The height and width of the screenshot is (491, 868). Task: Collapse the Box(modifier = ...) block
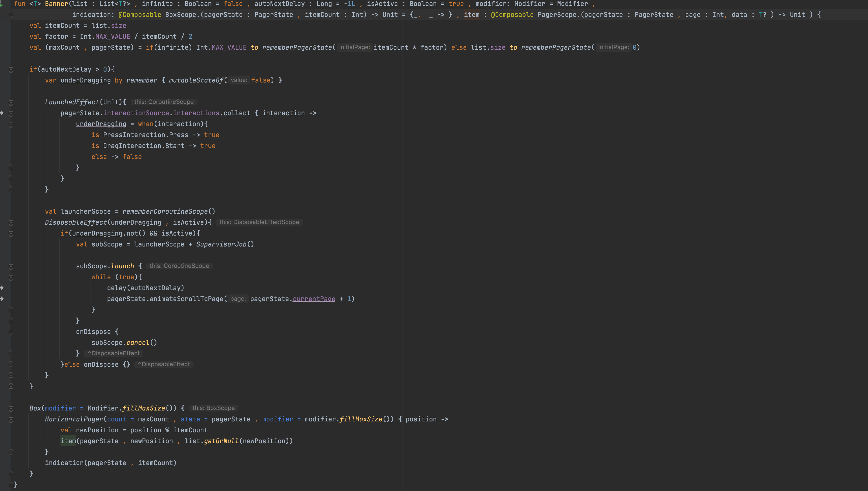11,409
